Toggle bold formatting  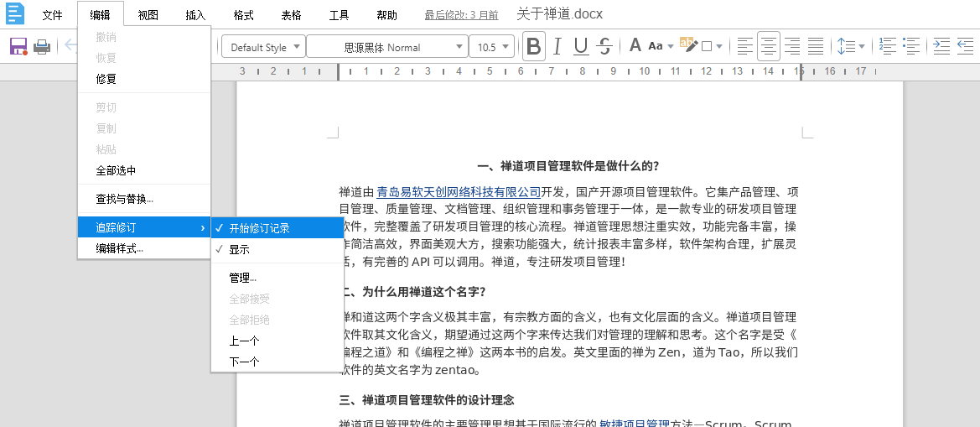[533, 46]
